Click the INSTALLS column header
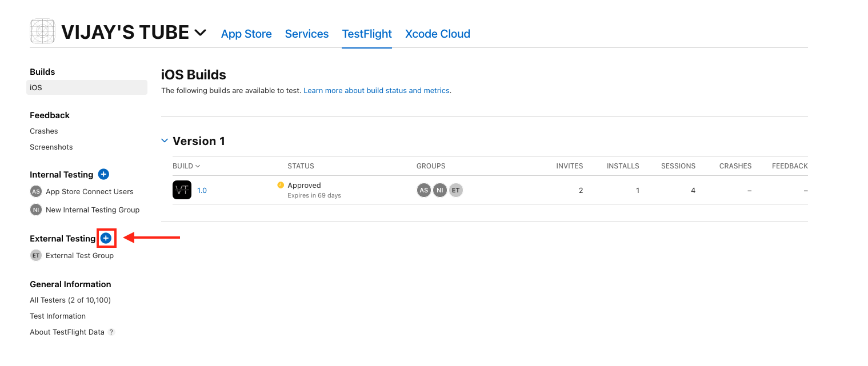The height and width of the screenshot is (366, 868). tap(623, 166)
